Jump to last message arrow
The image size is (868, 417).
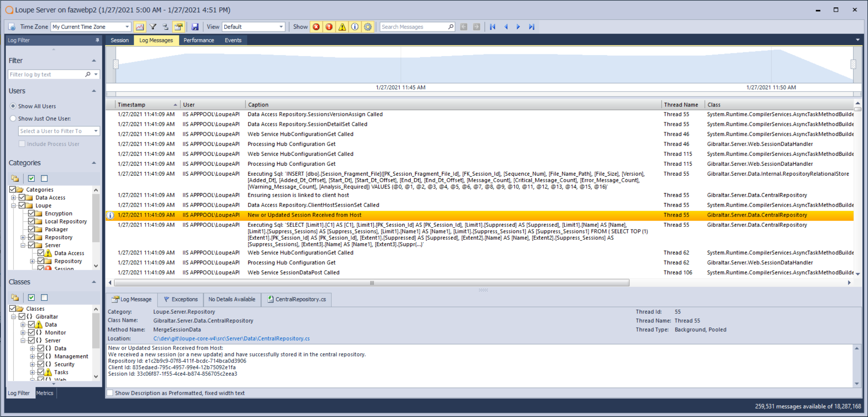click(x=531, y=27)
